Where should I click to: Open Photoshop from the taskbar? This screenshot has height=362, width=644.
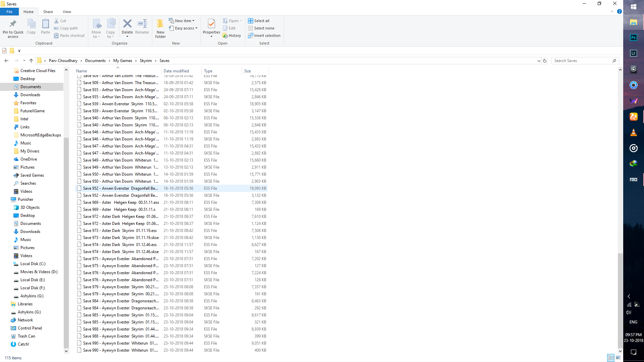633,38
